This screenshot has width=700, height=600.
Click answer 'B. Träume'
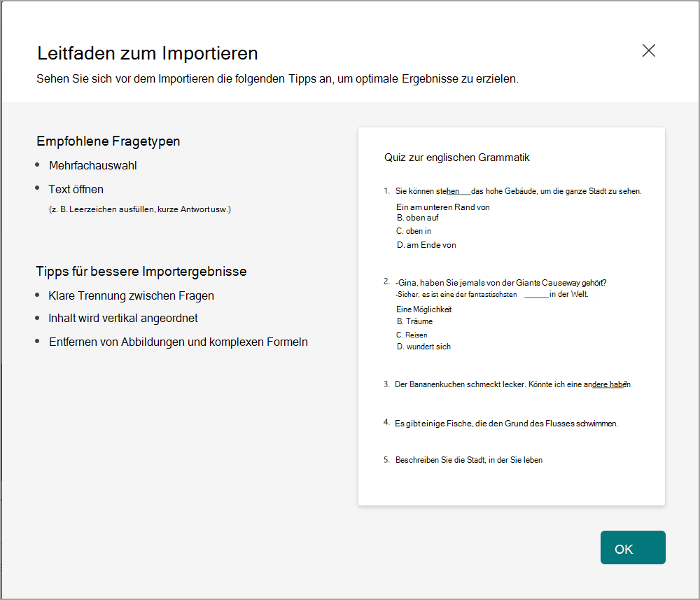[414, 321]
